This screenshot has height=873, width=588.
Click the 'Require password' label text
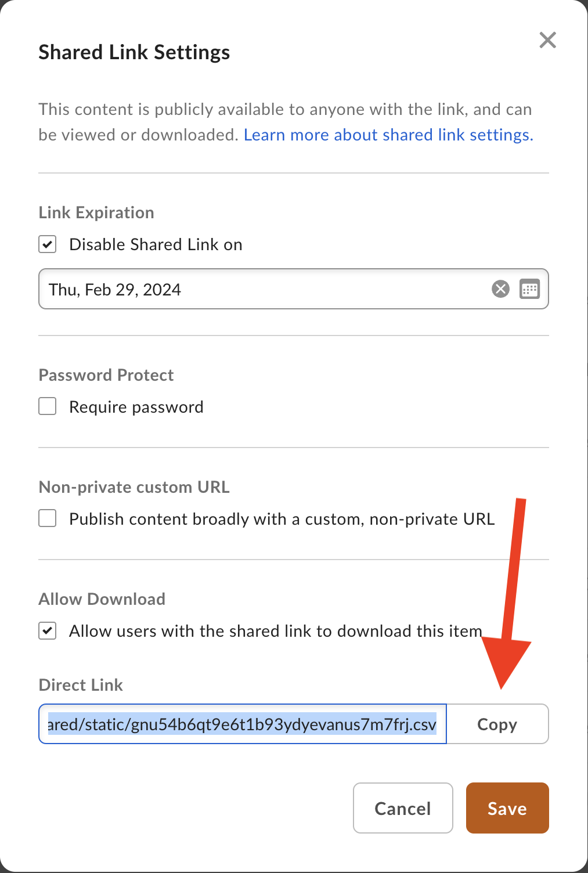(136, 407)
